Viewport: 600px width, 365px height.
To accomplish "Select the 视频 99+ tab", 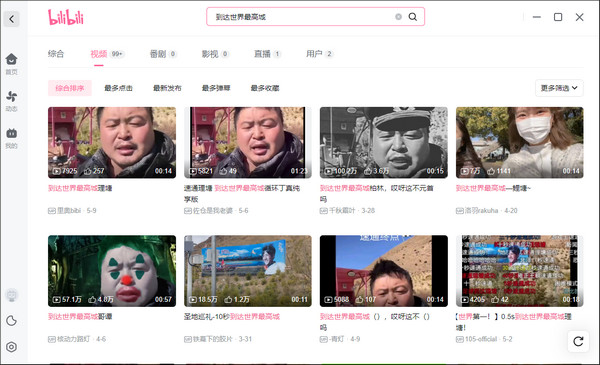I will click(107, 54).
